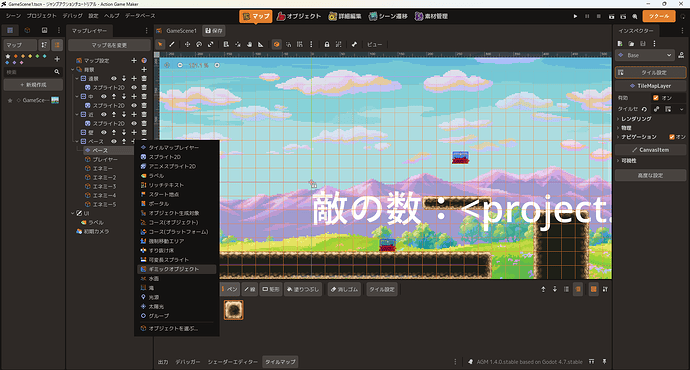The image size is (690, 370).
Task: Toggle visibility of 遠景 layer
Action: (x=114, y=79)
